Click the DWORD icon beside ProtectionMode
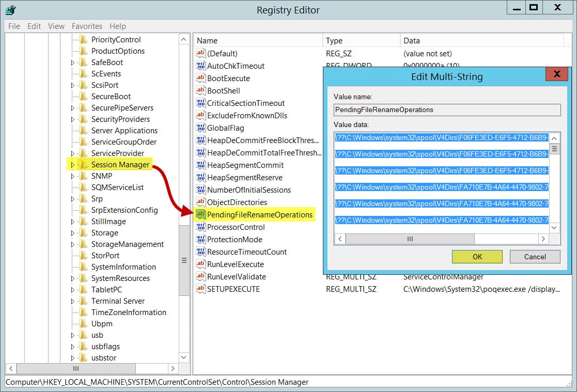This screenshot has width=577, height=392. click(x=200, y=239)
